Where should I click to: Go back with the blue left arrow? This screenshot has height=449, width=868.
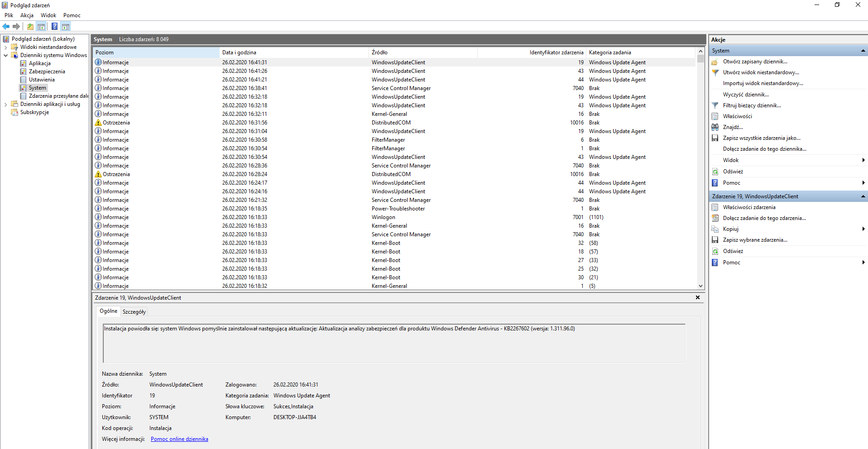point(6,26)
